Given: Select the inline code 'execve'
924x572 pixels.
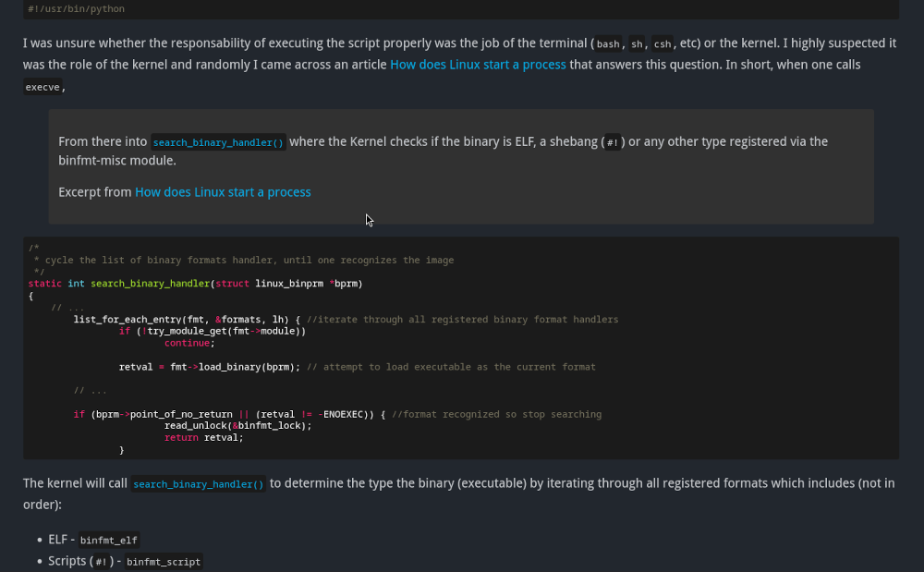Looking at the screenshot, I should (x=43, y=86).
